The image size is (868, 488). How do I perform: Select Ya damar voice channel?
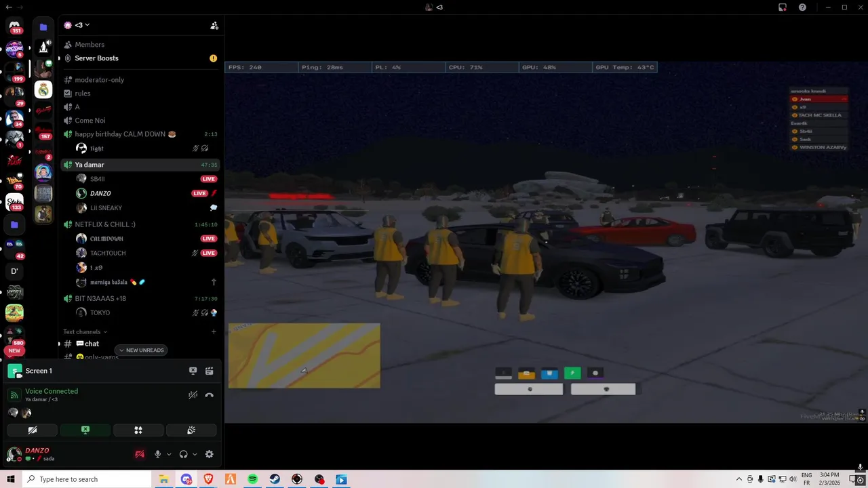[141, 165]
